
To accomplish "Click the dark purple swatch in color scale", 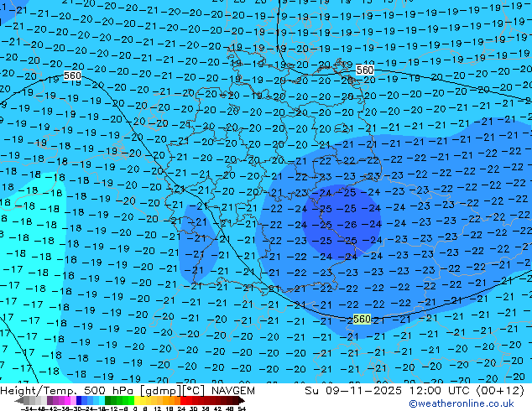I will (x=50, y=400).
